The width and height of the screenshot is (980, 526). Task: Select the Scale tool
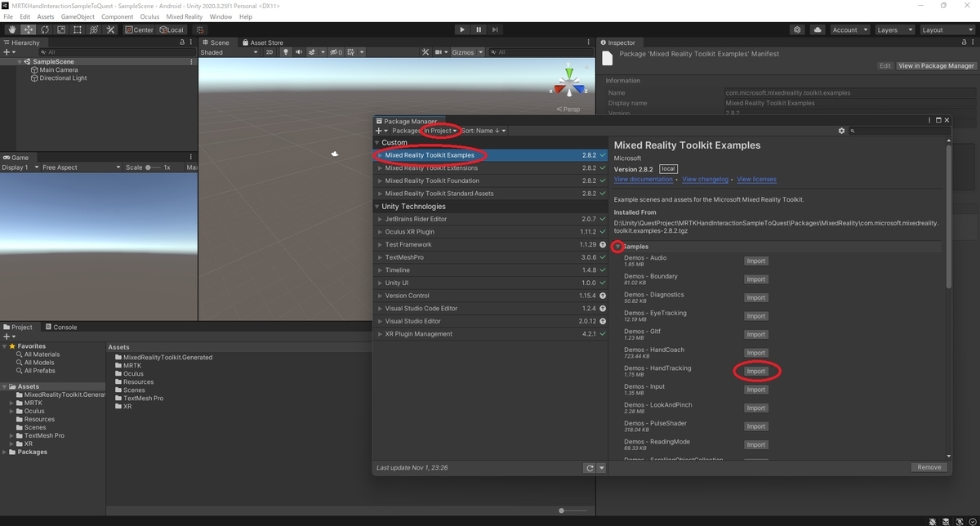(x=61, y=30)
